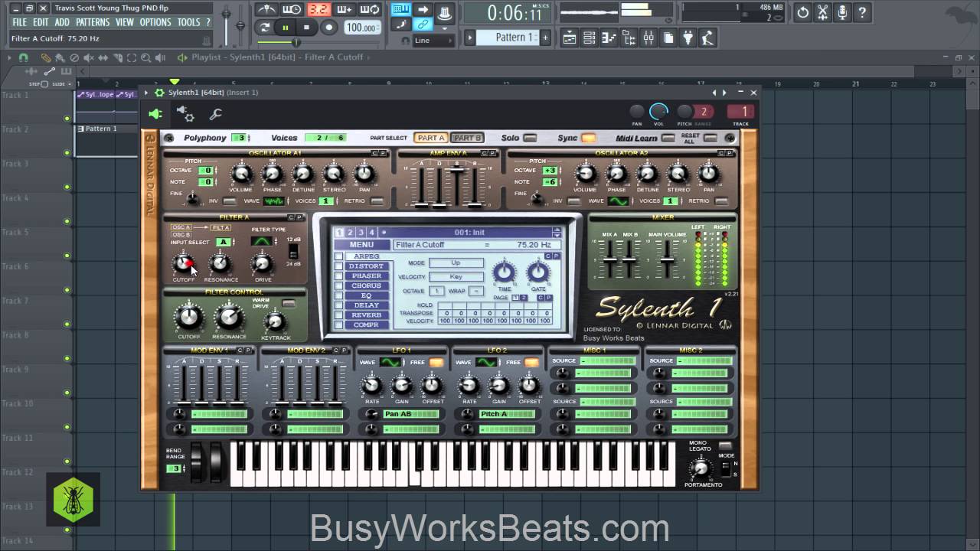Toggle the Solo switch
The image size is (980, 551).
pyautogui.click(x=530, y=138)
